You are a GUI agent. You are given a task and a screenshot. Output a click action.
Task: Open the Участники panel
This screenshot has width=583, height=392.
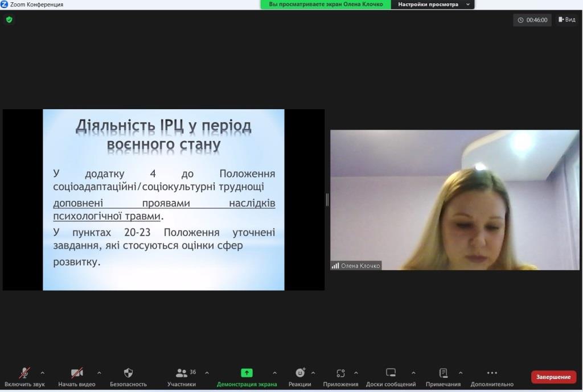tap(182, 377)
